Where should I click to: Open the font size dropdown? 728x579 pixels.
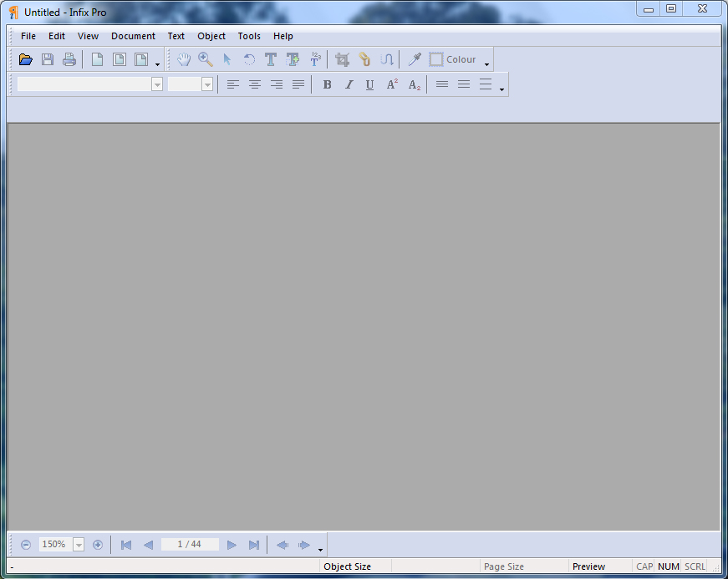(x=207, y=84)
